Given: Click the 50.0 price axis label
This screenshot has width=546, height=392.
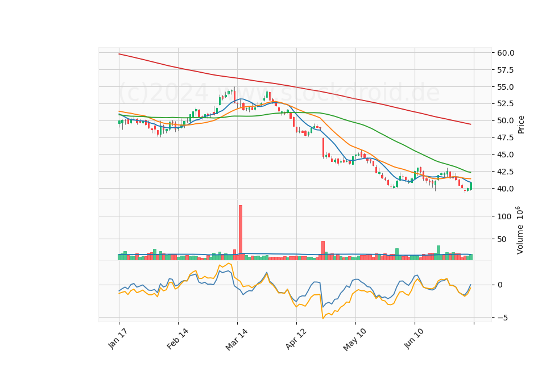Looking at the screenshot, I should 506,120.
